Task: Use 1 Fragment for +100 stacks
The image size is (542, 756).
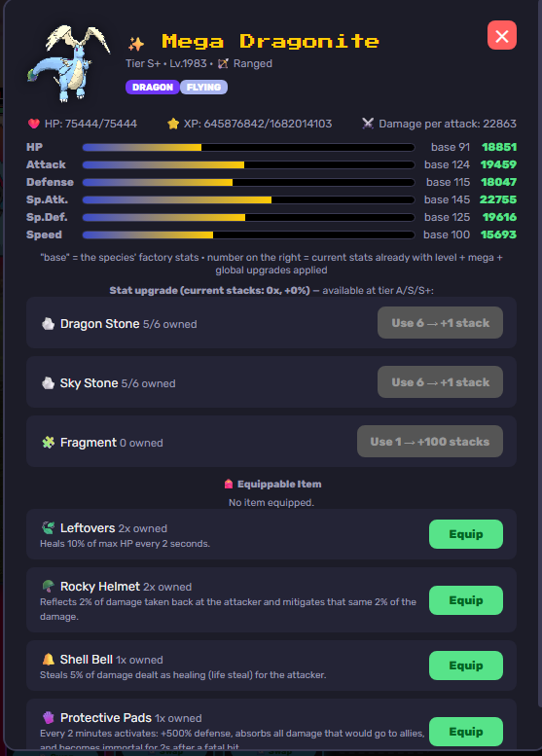Action: click(x=430, y=441)
